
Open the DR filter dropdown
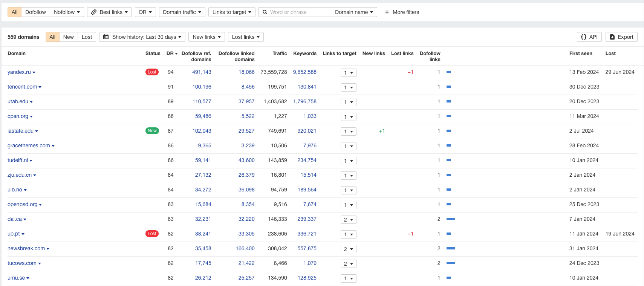click(x=145, y=12)
